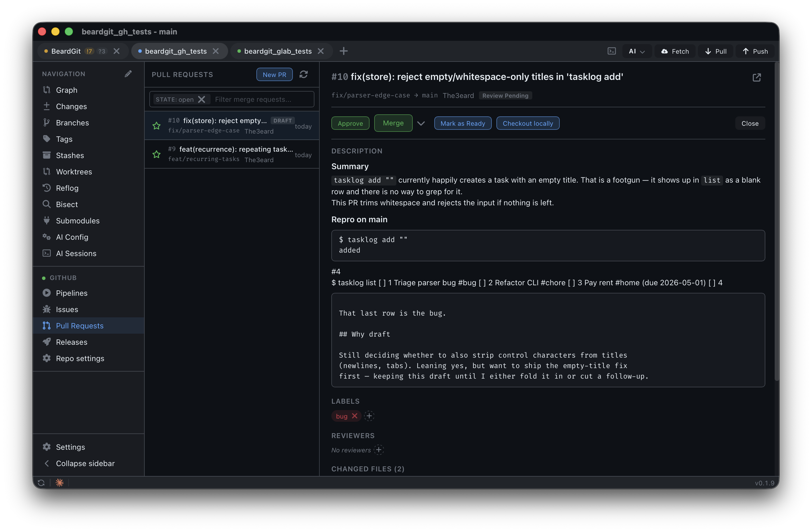Click the sync icon in status bar
812x532 pixels.
pos(41,483)
